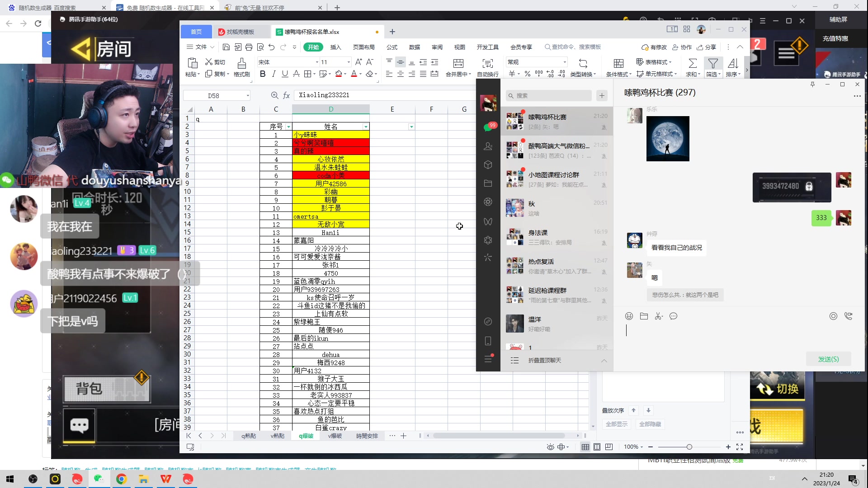Image resolution: width=868 pixels, height=488 pixels.
Task: Undo the last action in WPS
Action: pos(271,47)
